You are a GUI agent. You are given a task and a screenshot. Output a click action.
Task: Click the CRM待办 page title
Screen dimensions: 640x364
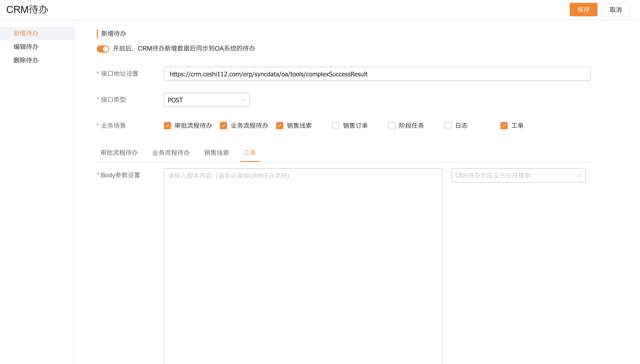(27, 9)
